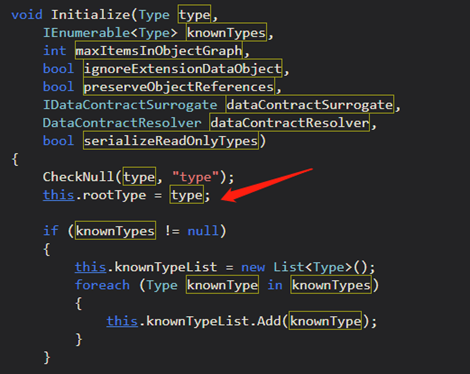Select the preserveObjectReferences parameter
470x374 pixels.
pyautogui.click(x=179, y=86)
